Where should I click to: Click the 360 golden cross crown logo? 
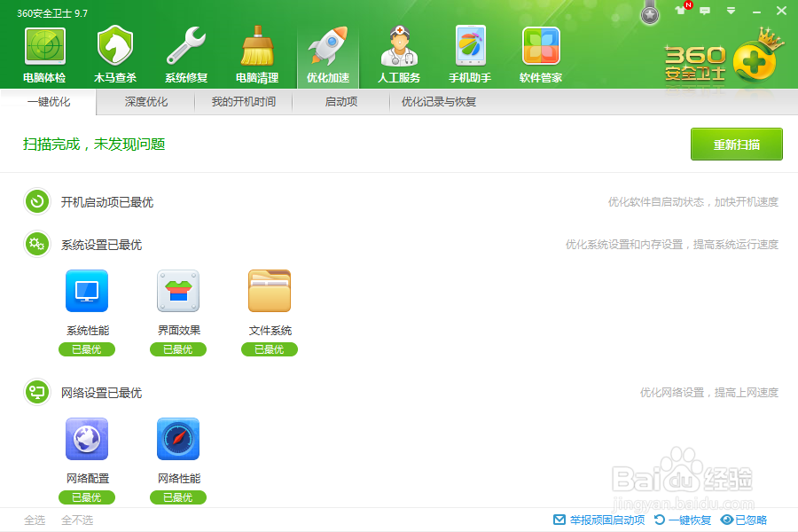757,57
